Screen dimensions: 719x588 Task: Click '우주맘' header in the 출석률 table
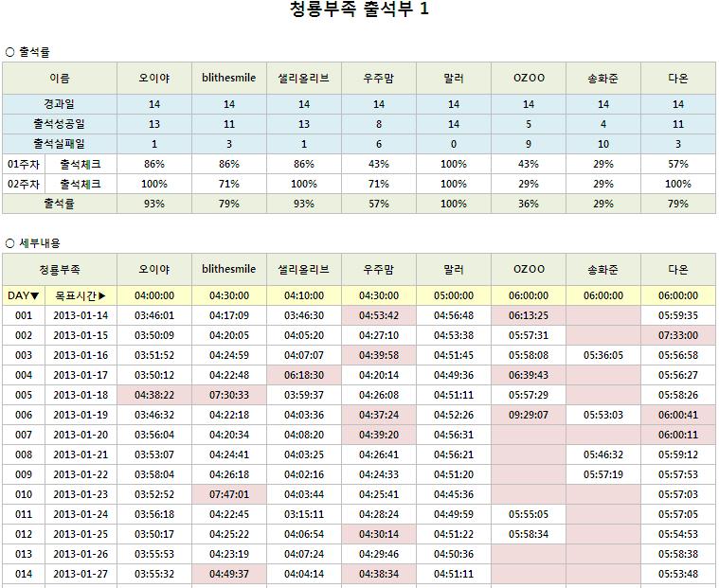coord(379,79)
